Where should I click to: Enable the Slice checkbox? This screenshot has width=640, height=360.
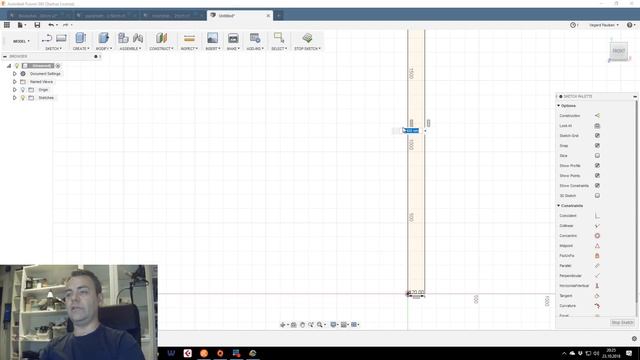pos(597,156)
